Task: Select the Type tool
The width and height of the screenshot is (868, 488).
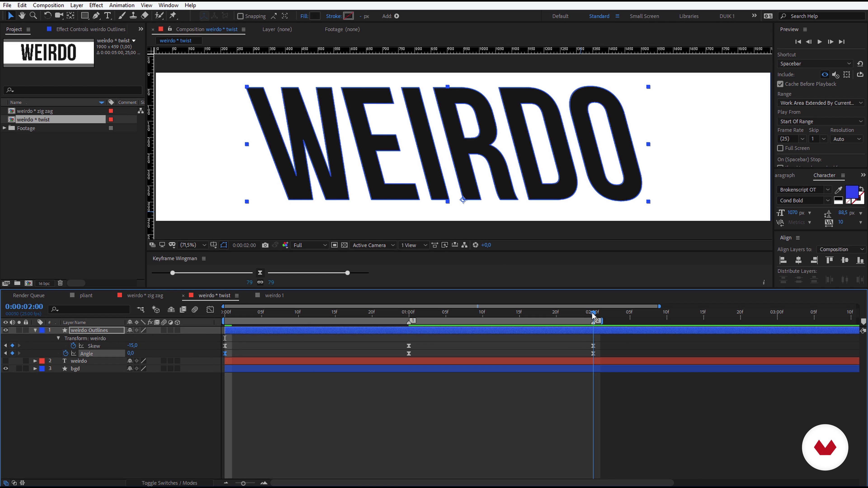Action: pyautogui.click(x=108, y=16)
